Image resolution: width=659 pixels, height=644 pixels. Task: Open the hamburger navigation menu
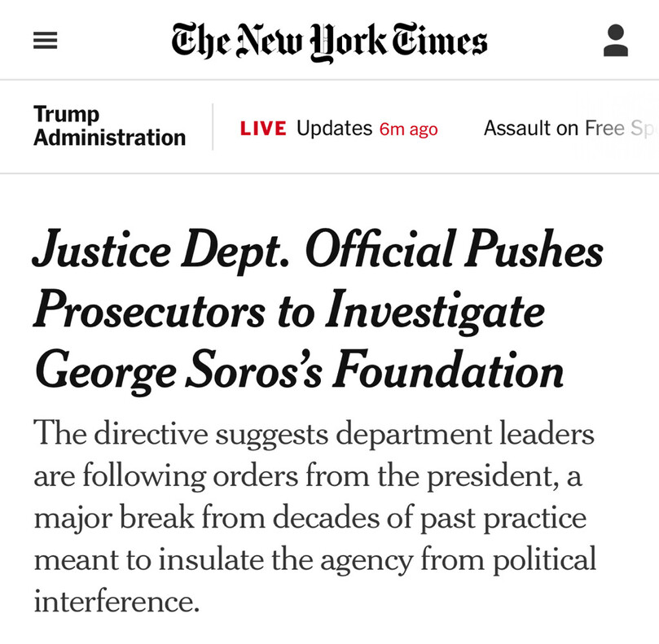point(46,41)
